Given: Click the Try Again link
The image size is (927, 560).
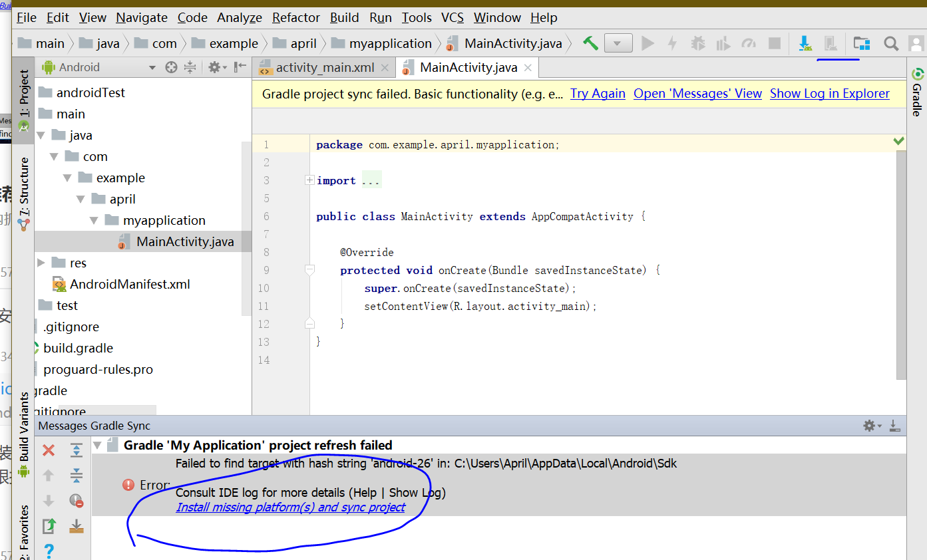Looking at the screenshot, I should coord(598,94).
